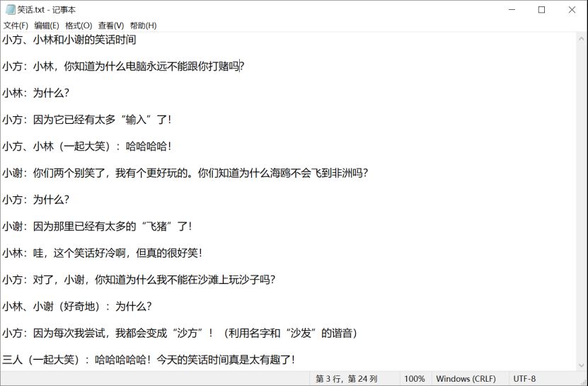Viewport: 588px width, 386px height.
Task: Click the window title 笑话.txt - 记事本
Action: tap(46, 10)
